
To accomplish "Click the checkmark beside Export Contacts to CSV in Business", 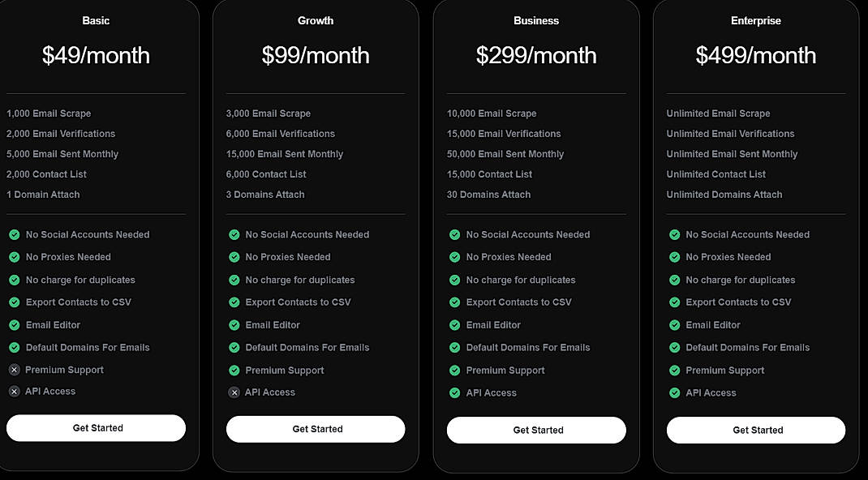I will 453,302.
